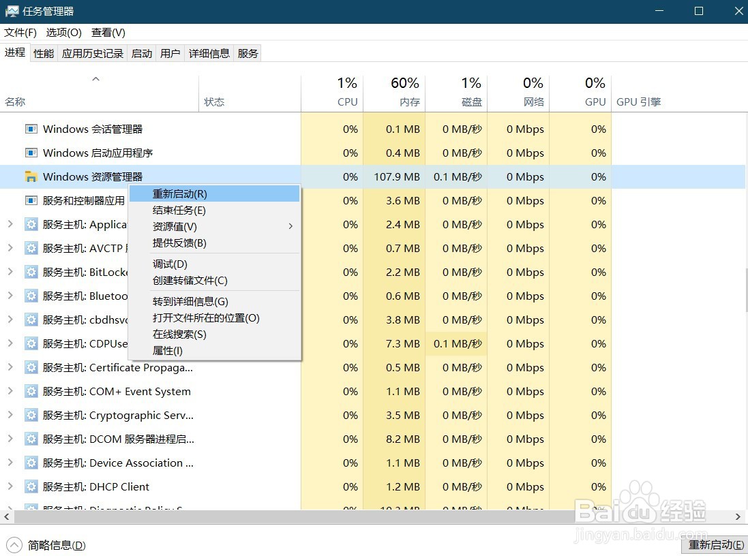Expand the 服务主机: Applica group

coord(10,223)
